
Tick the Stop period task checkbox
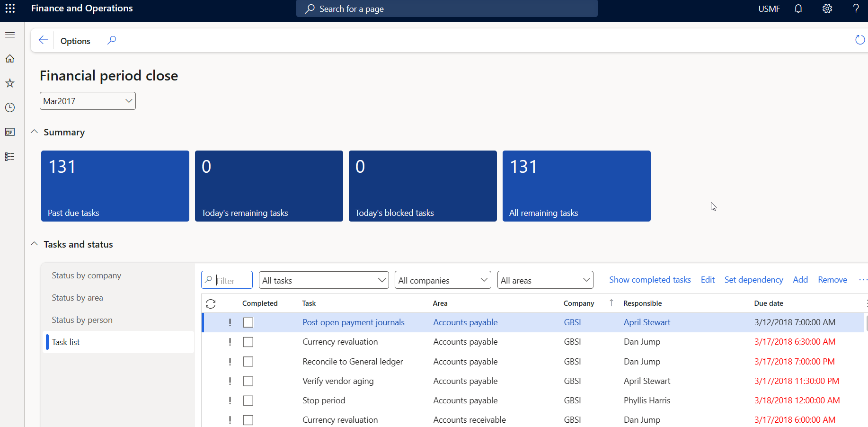coord(248,400)
